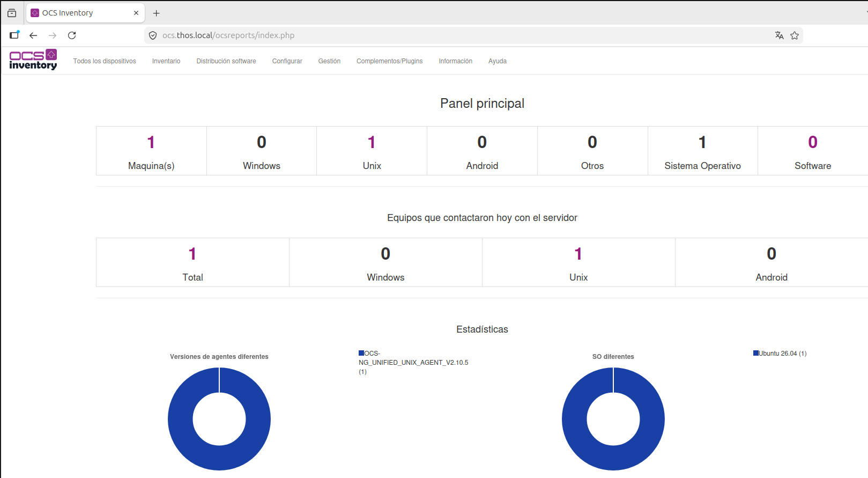Open the Distribución software menu

tap(226, 61)
